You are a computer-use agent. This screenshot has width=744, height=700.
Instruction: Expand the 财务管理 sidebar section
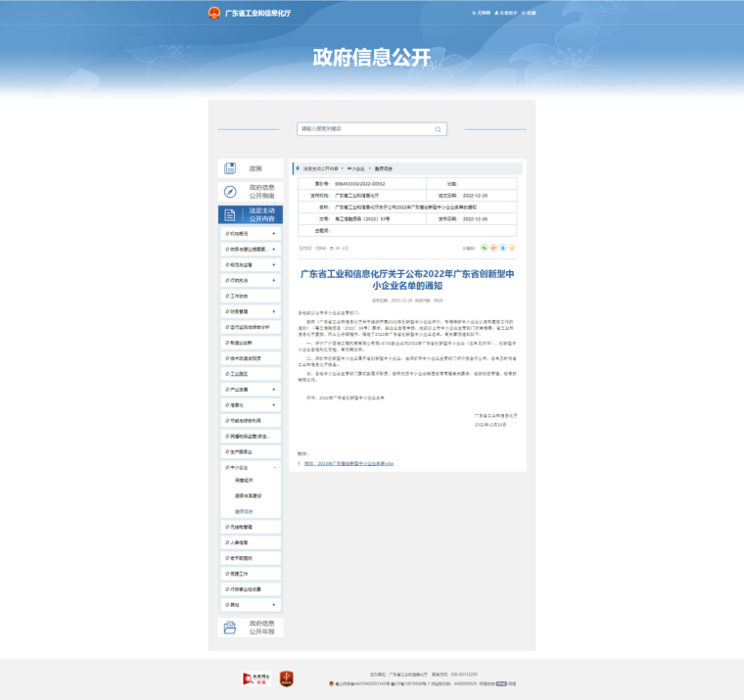click(x=273, y=311)
